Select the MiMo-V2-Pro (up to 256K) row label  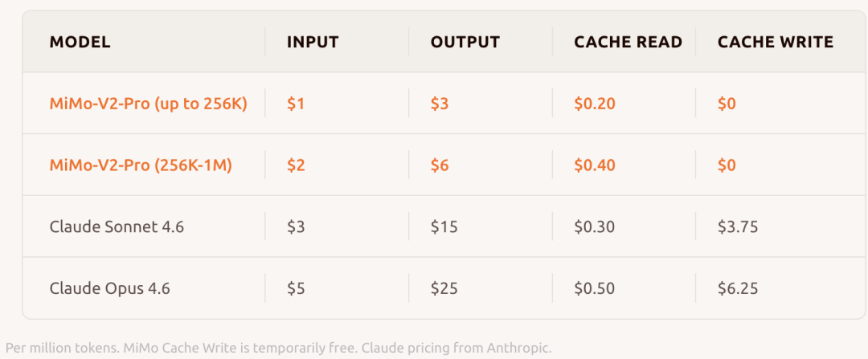(148, 104)
